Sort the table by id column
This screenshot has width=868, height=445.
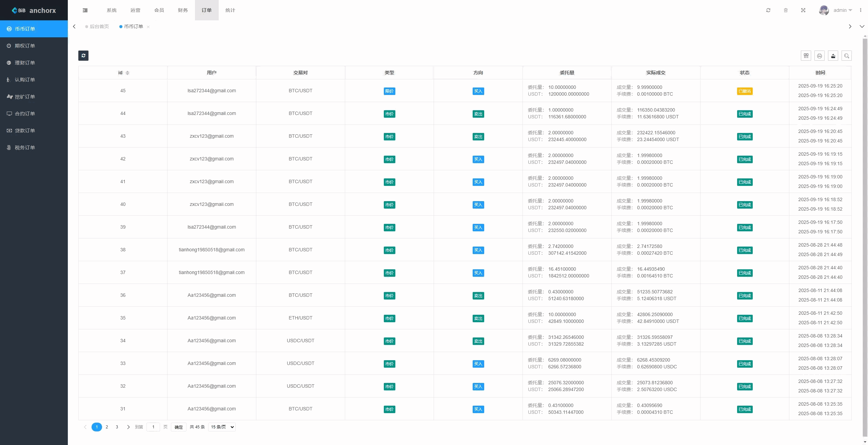(127, 73)
